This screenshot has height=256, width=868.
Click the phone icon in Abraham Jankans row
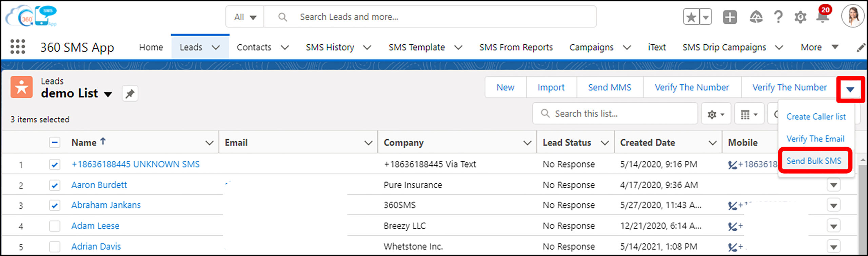pos(732,206)
